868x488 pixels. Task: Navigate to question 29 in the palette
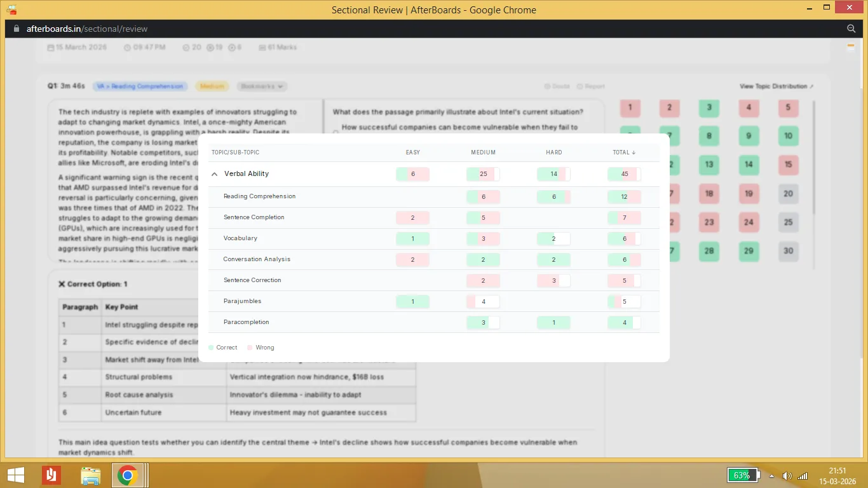pos(749,251)
